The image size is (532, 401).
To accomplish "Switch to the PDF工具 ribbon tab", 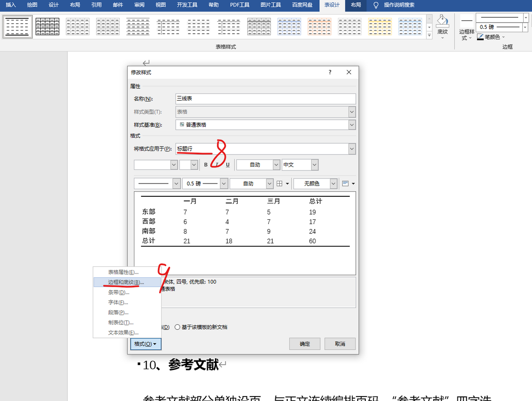I will 240,5.
